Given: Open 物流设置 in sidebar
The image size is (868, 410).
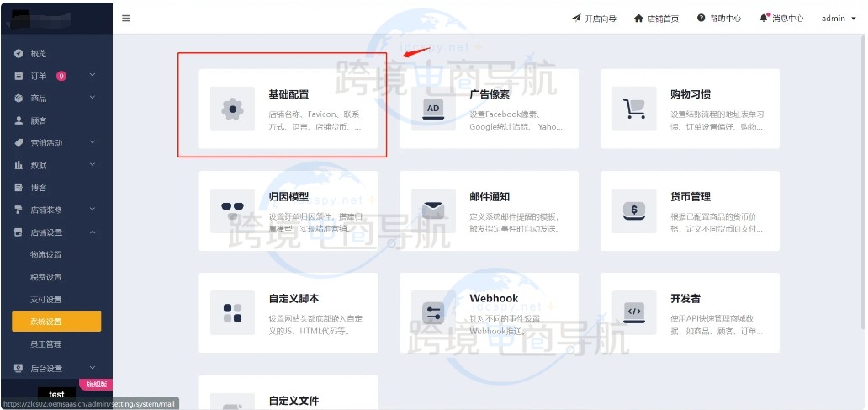Looking at the screenshot, I should [46, 255].
